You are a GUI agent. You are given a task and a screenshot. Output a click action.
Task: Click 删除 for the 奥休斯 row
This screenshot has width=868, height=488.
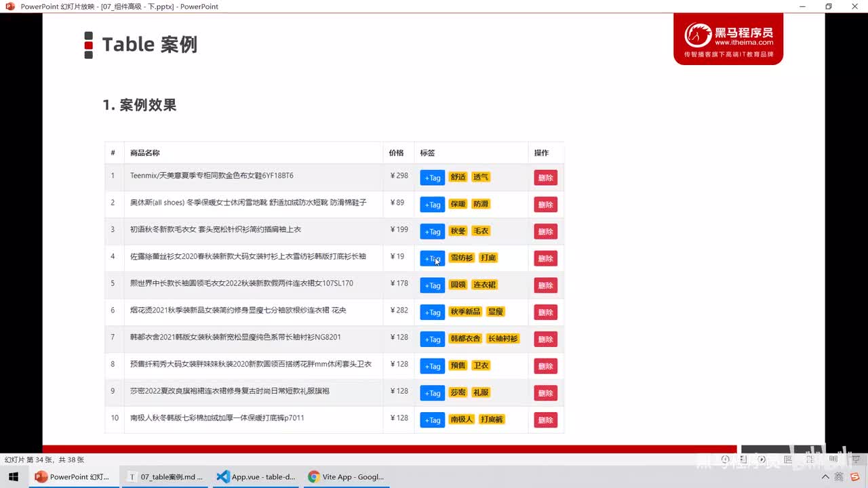point(545,205)
